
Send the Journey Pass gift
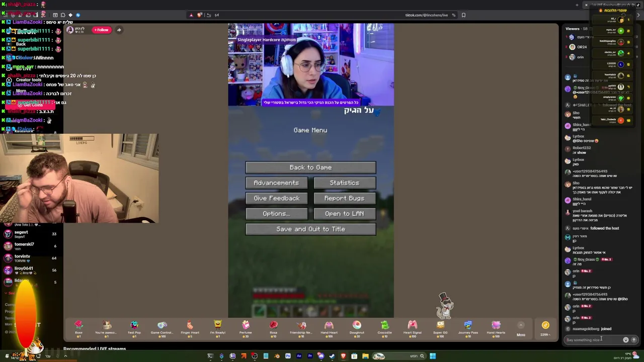click(468, 328)
